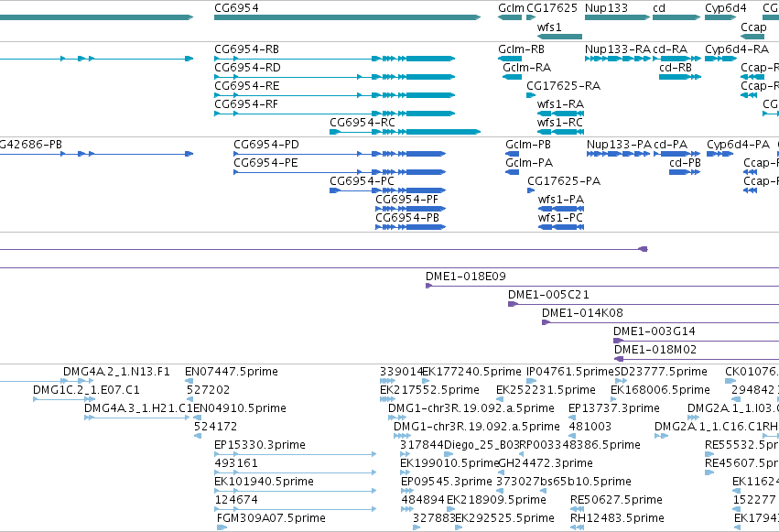The height and width of the screenshot is (532, 779).
Task: Click the DME1-005C21 clone feature
Action: (x=548, y=295)
